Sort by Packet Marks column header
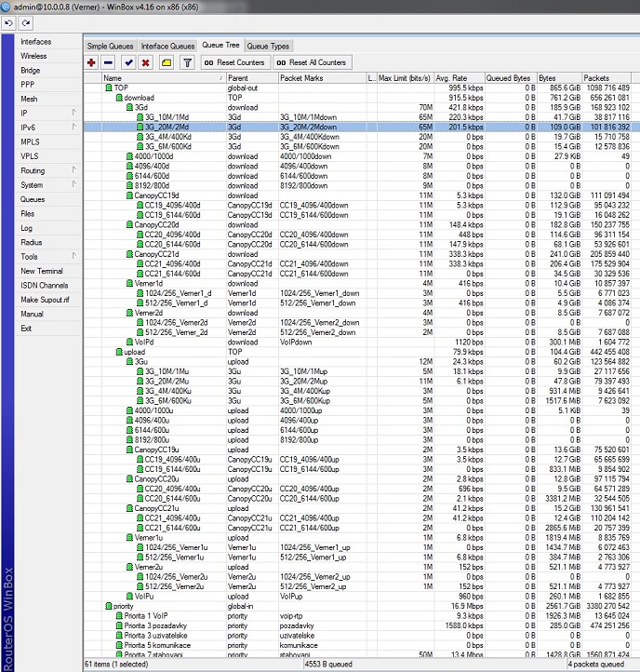This screenshot has height=672, width=640. click(323, 78)
